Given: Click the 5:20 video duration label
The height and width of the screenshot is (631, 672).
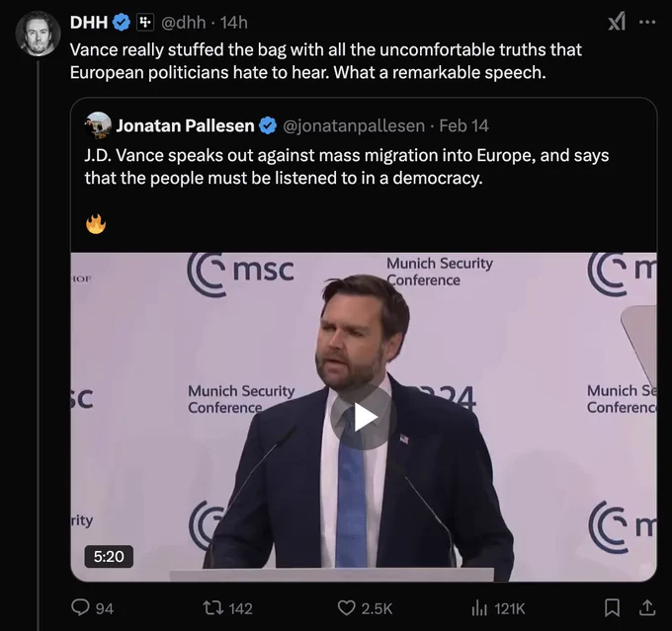Looking at the screenshot, I should pyautogui.click(x=109, y=557).
